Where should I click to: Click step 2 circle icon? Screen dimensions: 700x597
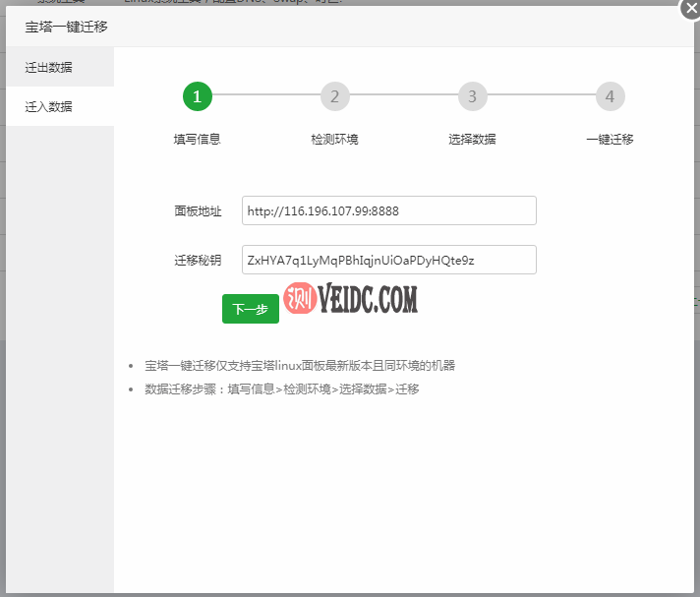pyautogui.click(x=335, y=96)
